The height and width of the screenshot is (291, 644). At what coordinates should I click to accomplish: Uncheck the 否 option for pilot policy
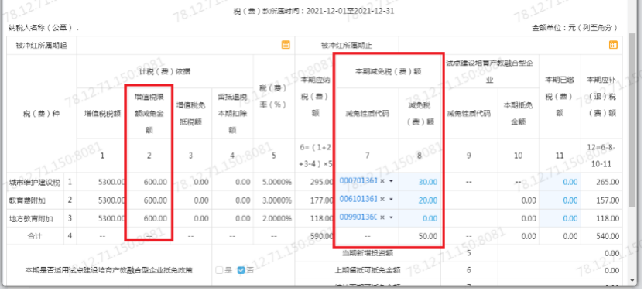241,270
